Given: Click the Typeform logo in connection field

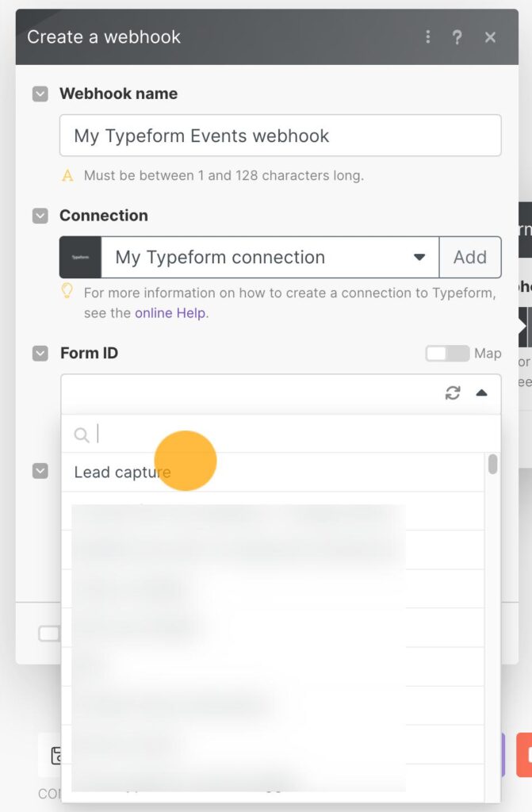Looking at the screenshot, I should pyautogui.click(x=80, y=257).
